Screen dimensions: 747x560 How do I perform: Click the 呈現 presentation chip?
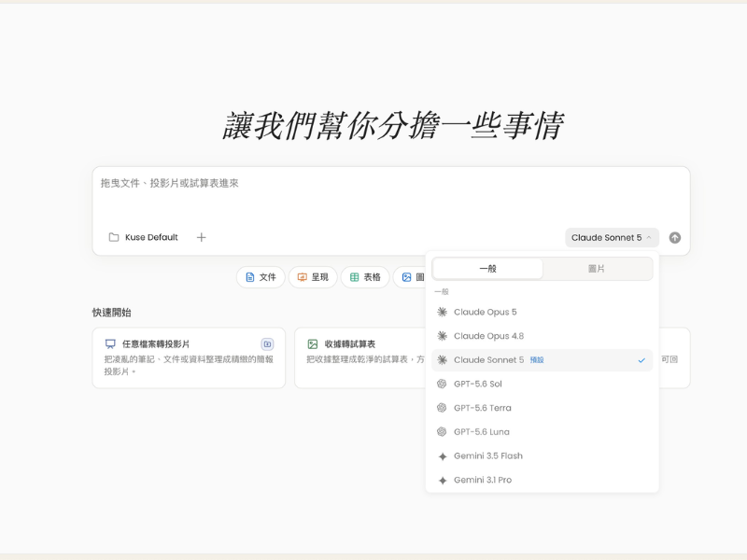[313, 277]
